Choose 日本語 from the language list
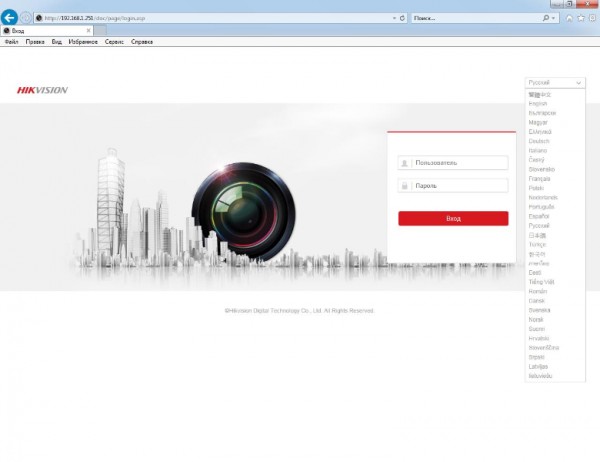Viewport: 600px width, 462px height. click(x=537, y=235)
